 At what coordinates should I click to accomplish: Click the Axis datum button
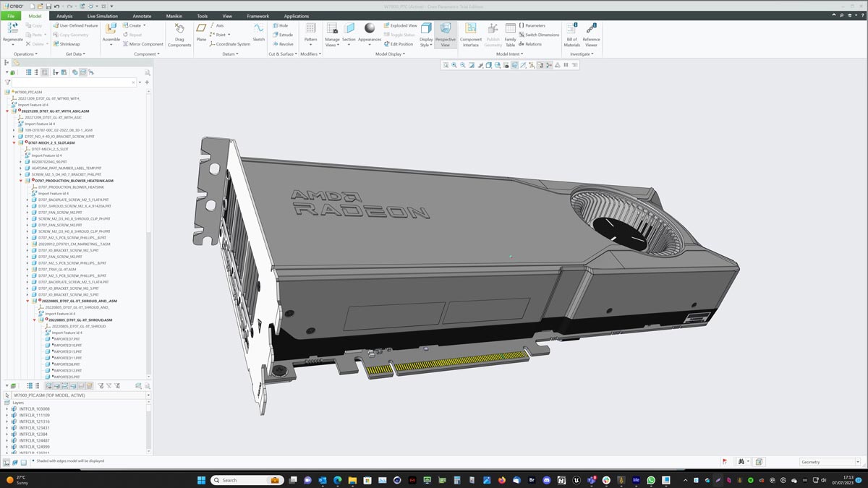(x=217, y=25)
